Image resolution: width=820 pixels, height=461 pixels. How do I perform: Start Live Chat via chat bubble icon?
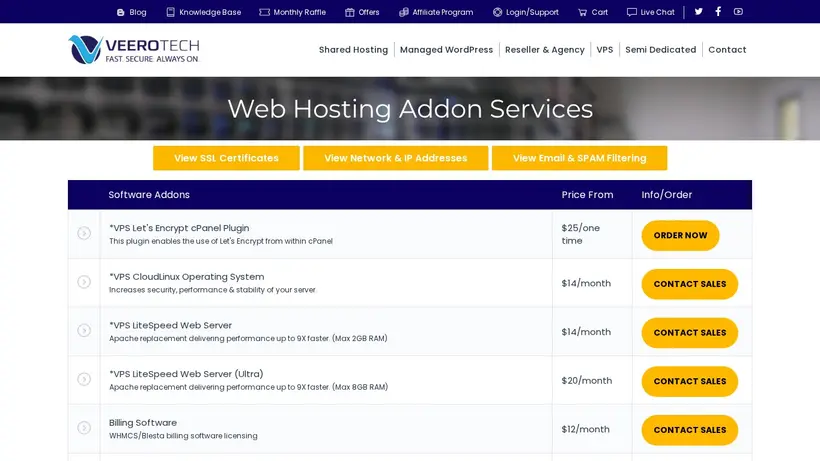click(x=632, y=12)
